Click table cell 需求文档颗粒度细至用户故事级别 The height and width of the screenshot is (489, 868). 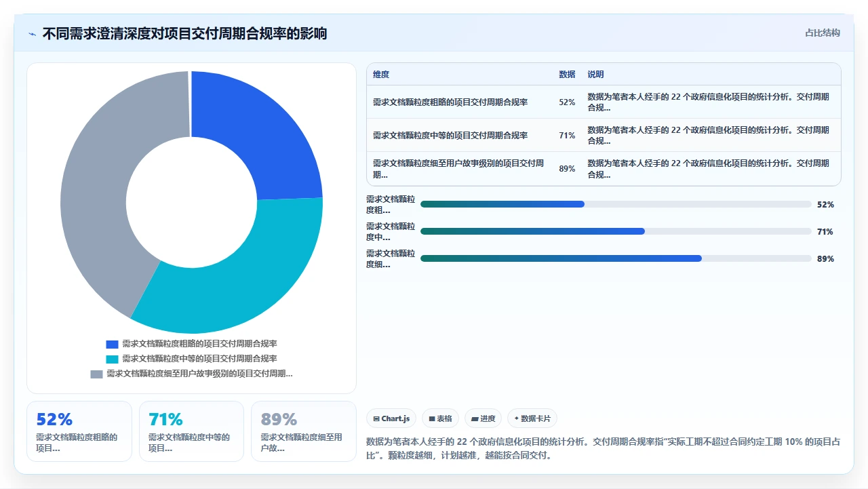[460, 169]
